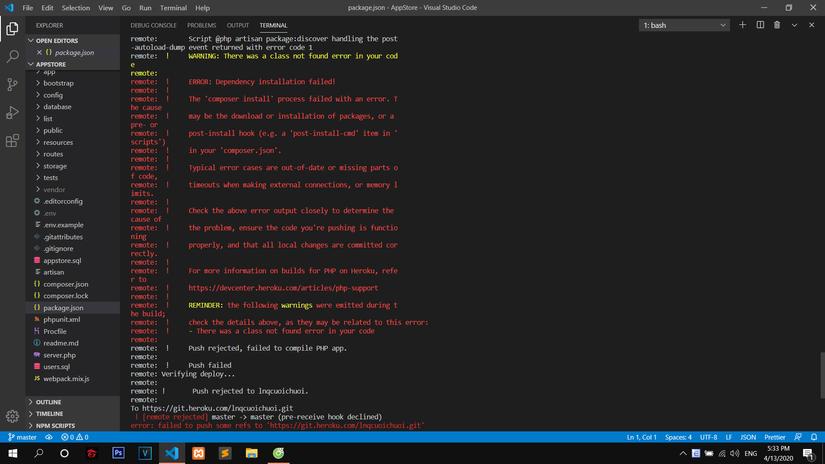Viewport: 825px width, 464px height.
Task: Open the Manage gear at activity bar bottom
Action: [12, 416]
